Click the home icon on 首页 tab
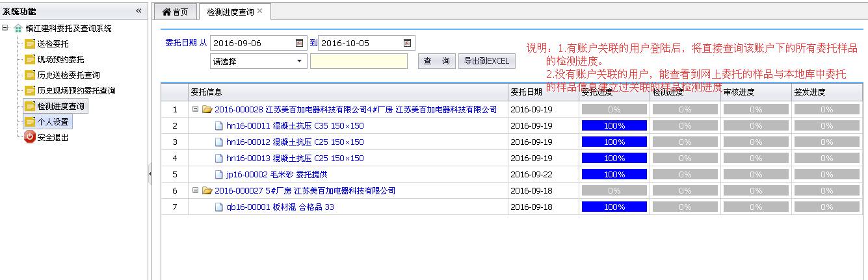Screen dimensions: 868x280 pyautogui.click(x=166, y=12)
